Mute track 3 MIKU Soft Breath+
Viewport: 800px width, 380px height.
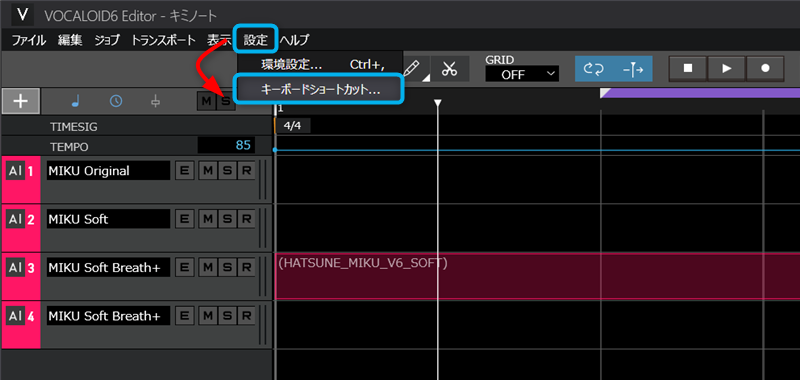point(208,267)
